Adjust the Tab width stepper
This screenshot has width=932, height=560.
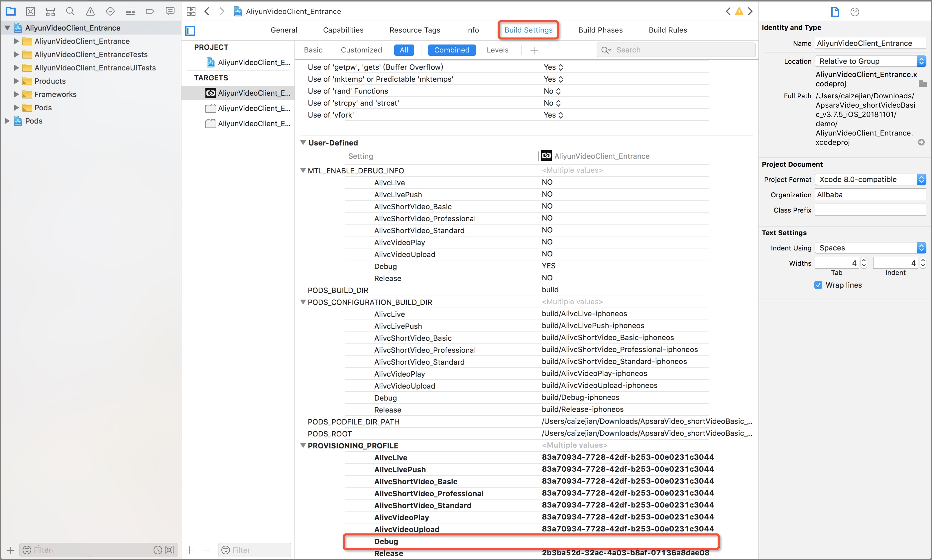pos(864,263)
